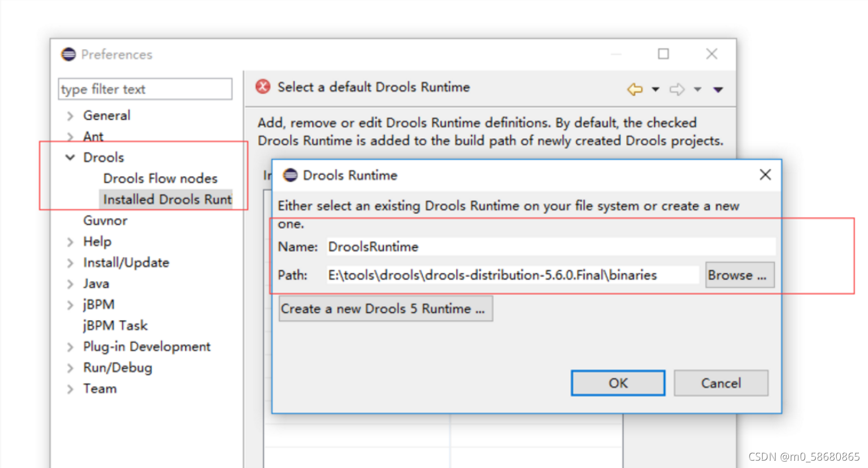
Task: Select jBPM Task item
Action: coord(115,326)
